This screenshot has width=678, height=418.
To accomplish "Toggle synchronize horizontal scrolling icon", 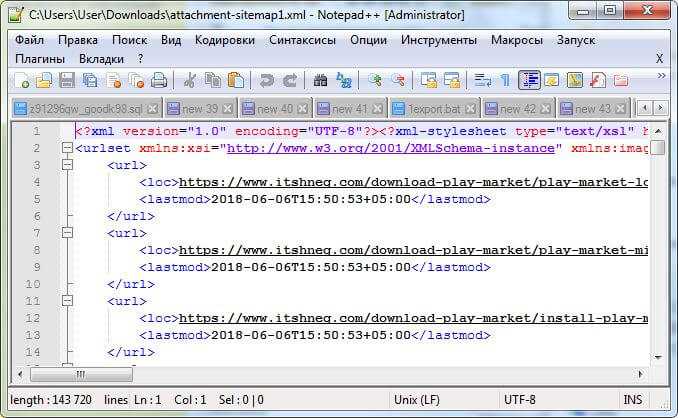I will tap(452, 81).
